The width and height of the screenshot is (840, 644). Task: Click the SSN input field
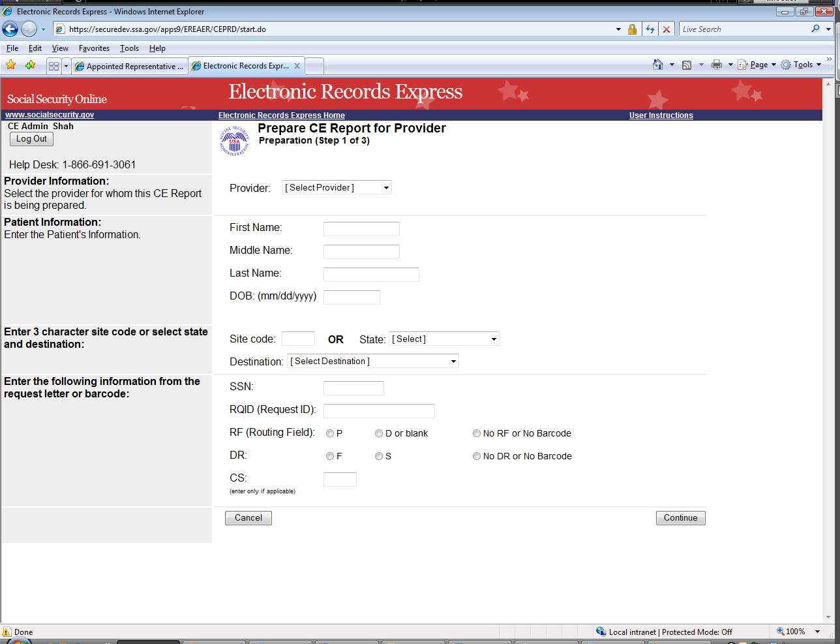coord(353,388)
